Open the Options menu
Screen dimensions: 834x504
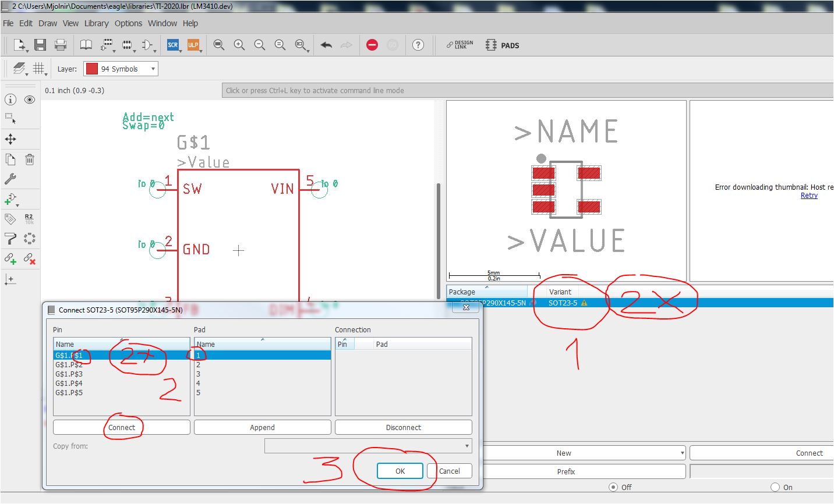pyautogui.click(x=128, y=23)
